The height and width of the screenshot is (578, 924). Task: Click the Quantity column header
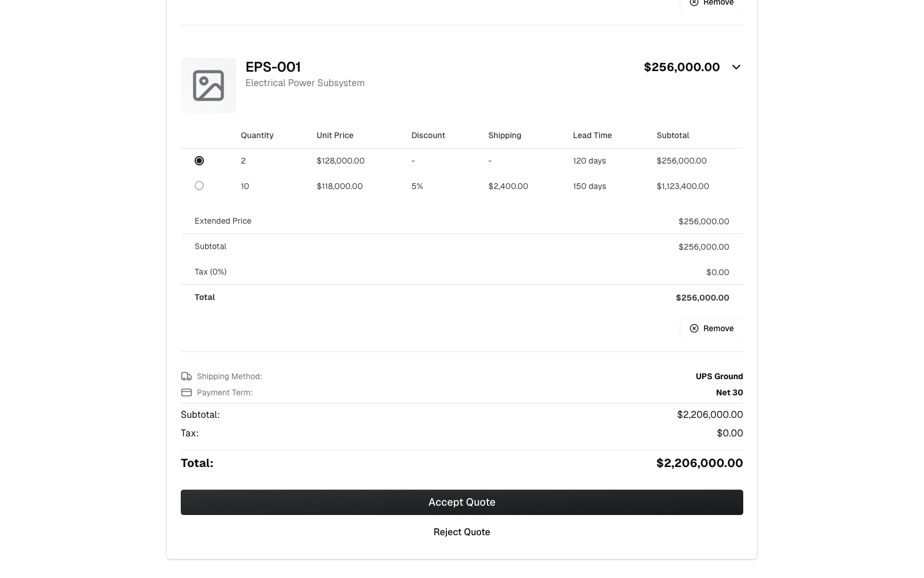[x=257, y=135]
